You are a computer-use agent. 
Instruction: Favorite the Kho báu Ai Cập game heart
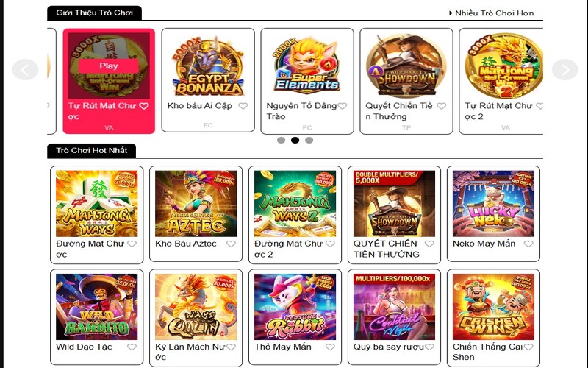[243, 106]
